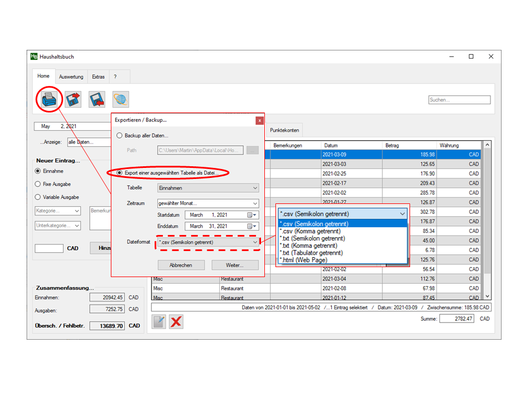This screenshot has height=399, width=532.
Task: Choose the 'Variable Ausgabe' radio button
Action: coord(38,197)
